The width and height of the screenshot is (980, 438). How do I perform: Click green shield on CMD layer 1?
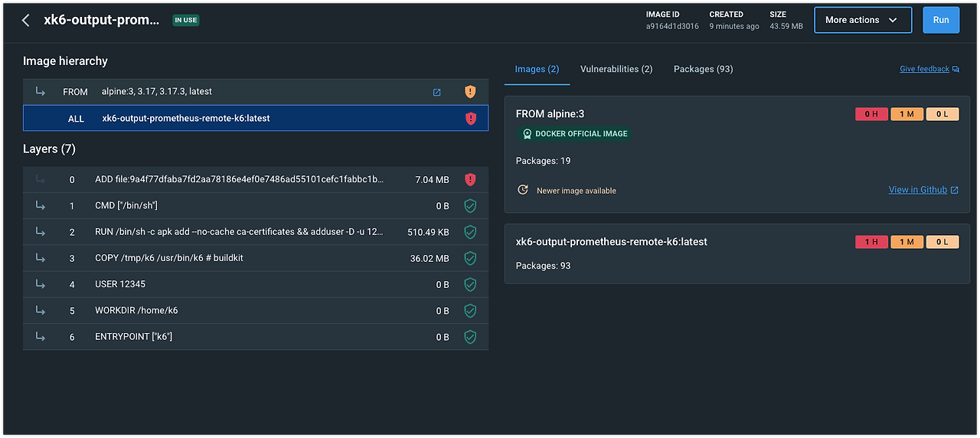[x=470, y=206]
